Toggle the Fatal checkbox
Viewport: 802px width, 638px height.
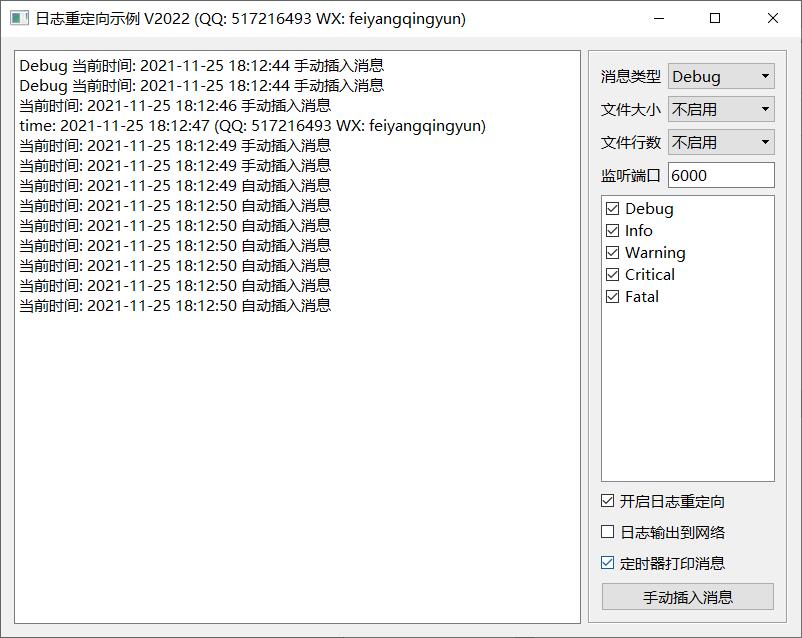tap(613, 297)
